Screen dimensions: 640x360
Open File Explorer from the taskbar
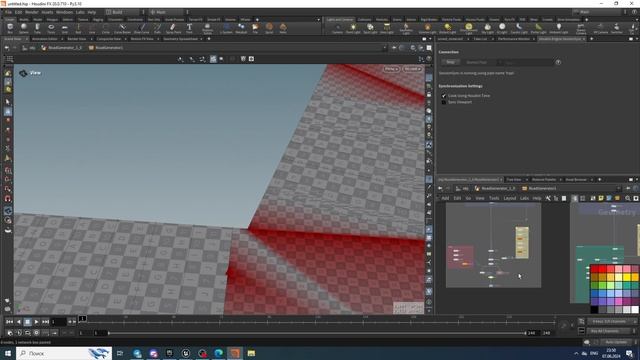251,353
